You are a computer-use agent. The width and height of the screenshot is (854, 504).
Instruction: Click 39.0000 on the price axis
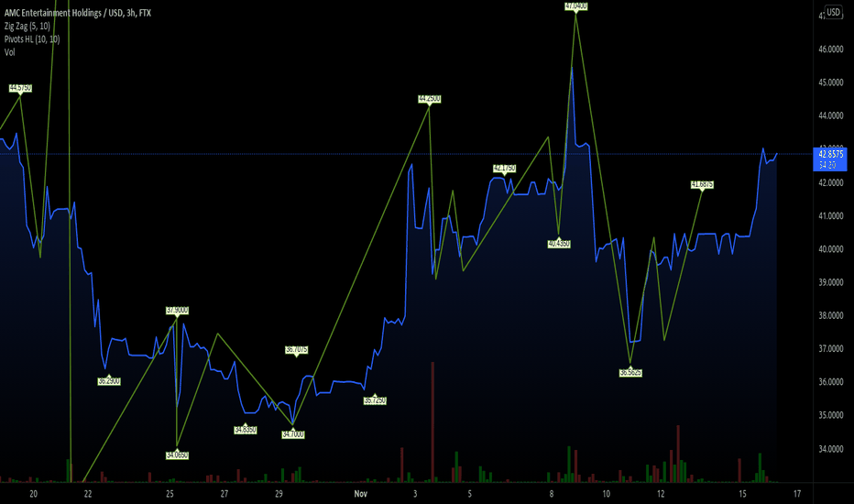(x=830, y=282)
